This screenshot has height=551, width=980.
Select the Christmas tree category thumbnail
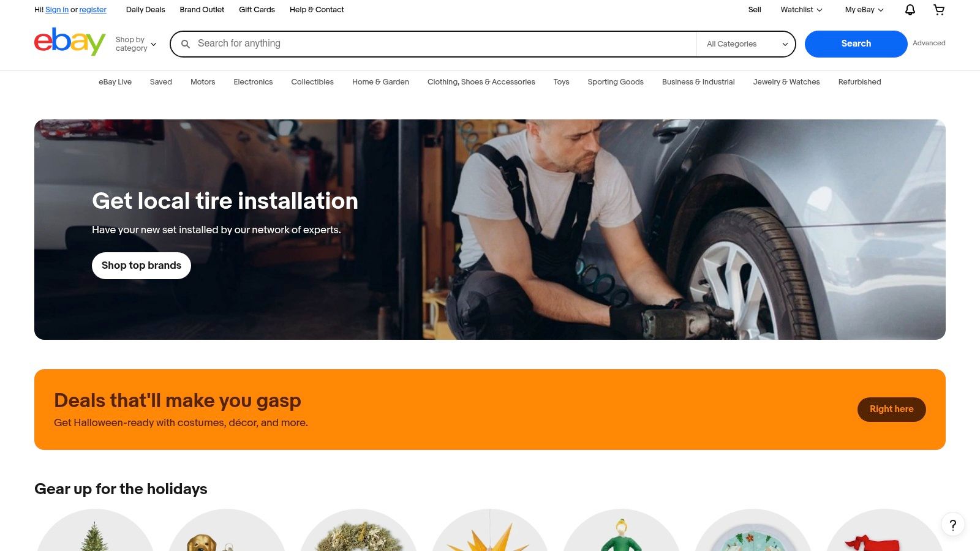95,533
